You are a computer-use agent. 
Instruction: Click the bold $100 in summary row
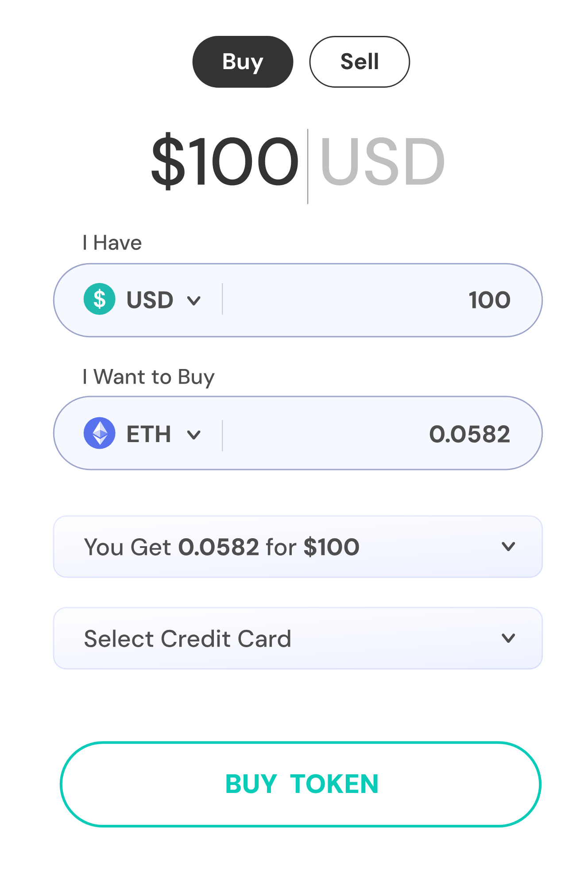(x=331, y=547)
